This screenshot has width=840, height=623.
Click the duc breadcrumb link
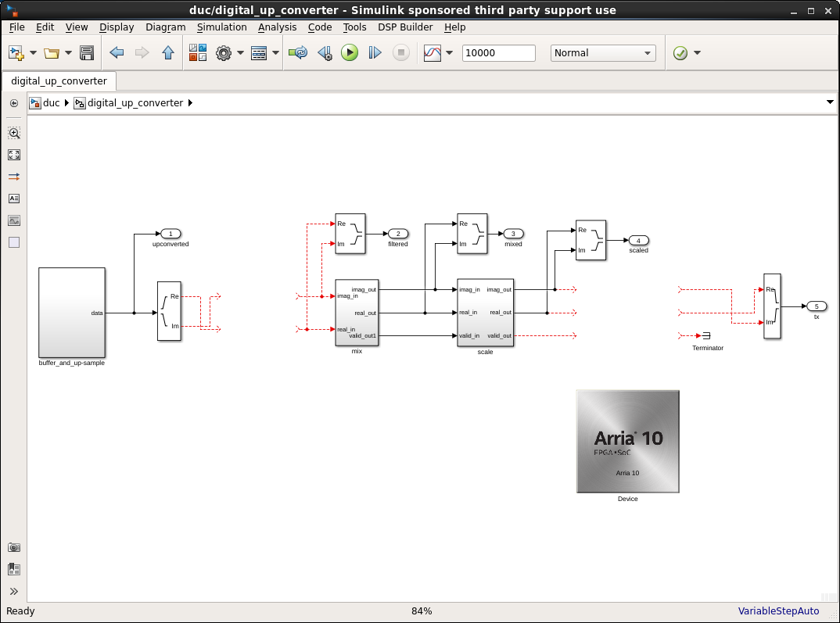coord(51,103)
